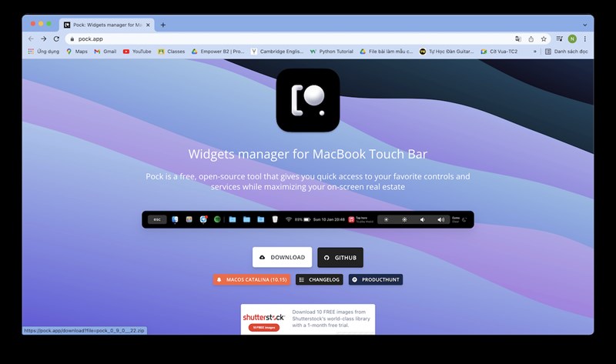Viewport: 616px width, 364px height.
Task: Open the Cambridge English bookmark
Action: 277,52
